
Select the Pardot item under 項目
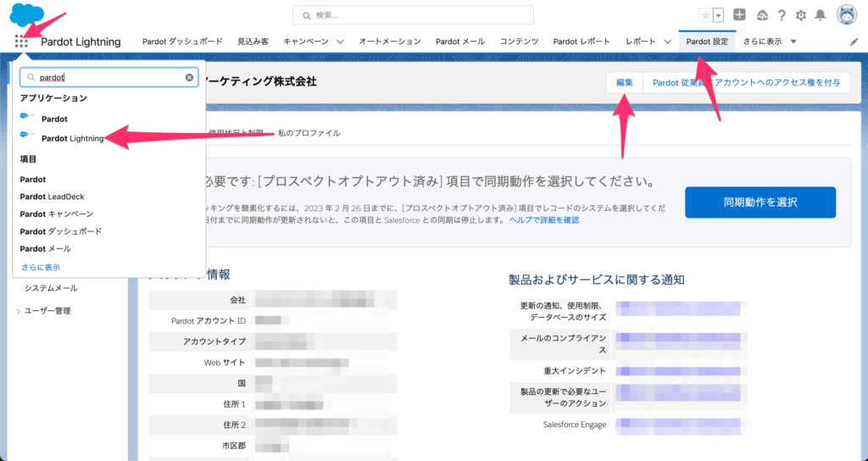33,180
